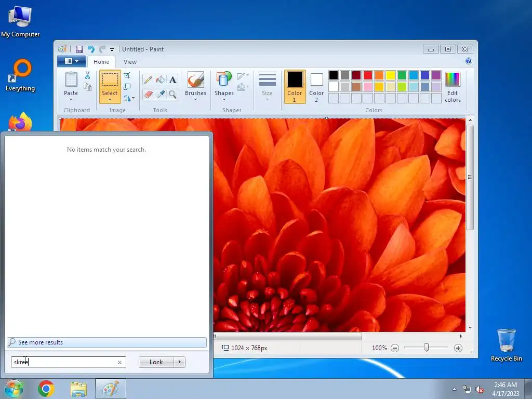Select the Text tool

(x=172, y=79)
